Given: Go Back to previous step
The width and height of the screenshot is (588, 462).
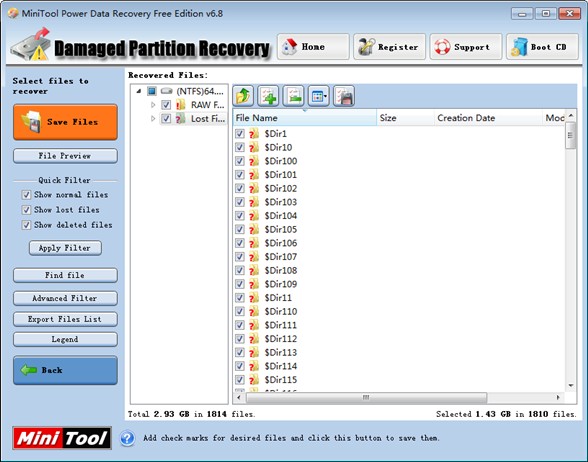Looking at the screenshot, I should (65, 370).
